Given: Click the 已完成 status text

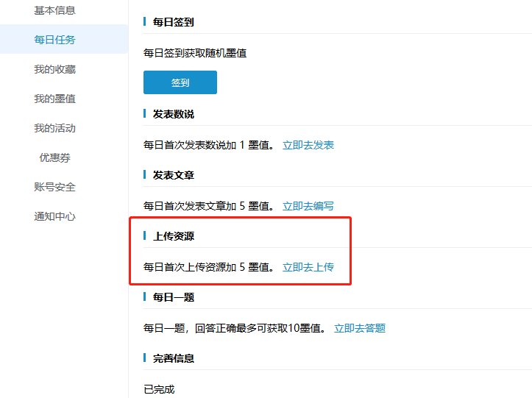Looking at the screenshot, I should pyautogui.click(x=159, y=388).
